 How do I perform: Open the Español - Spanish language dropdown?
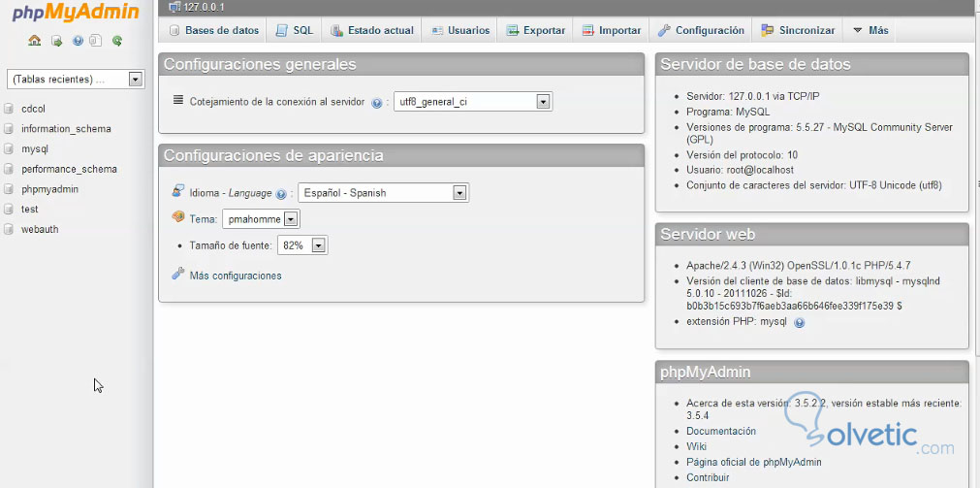click(x=383, y=193)
